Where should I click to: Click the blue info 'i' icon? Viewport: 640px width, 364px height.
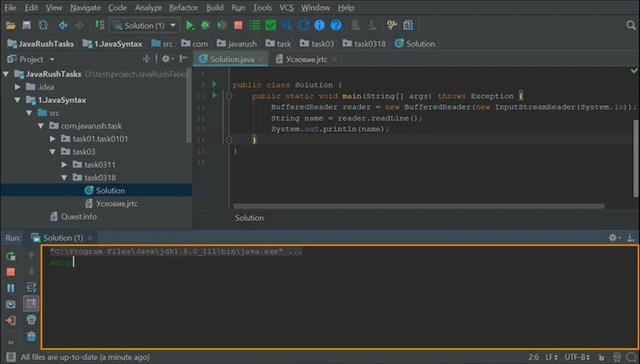tap(319, 25)
